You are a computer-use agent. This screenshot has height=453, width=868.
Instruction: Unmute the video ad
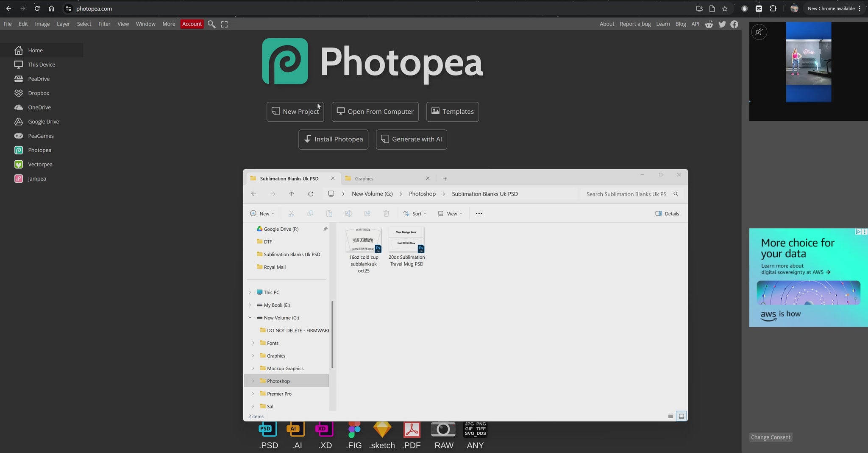[x=759, y=32]
